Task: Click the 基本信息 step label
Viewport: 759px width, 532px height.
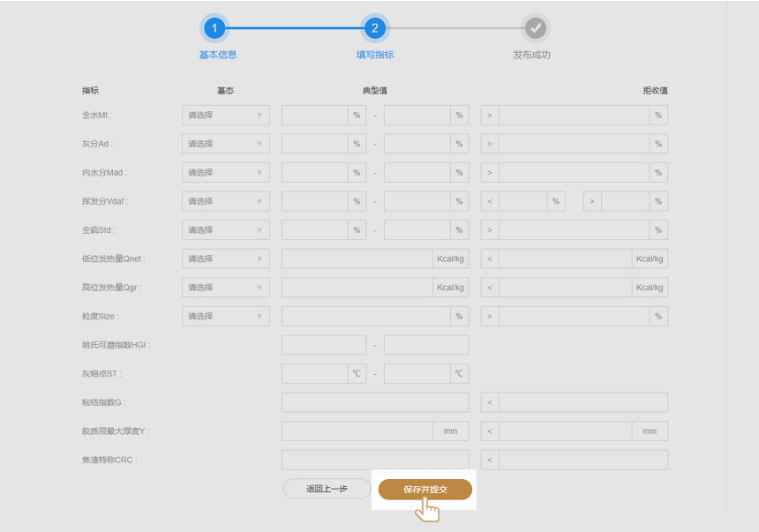Action: coord(217,55)
